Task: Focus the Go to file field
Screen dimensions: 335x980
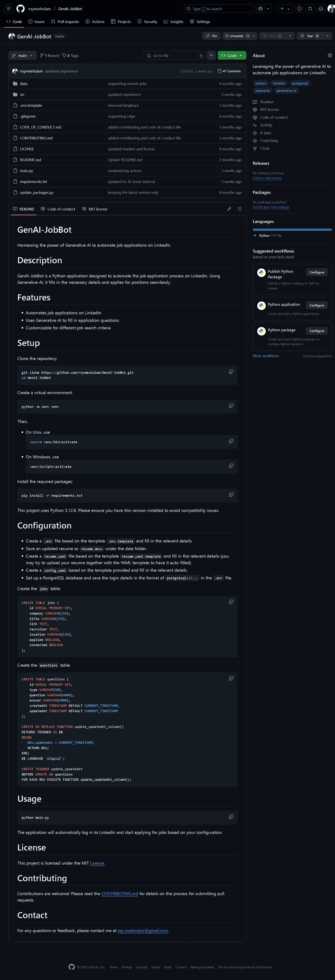Action: click(174, 56)
